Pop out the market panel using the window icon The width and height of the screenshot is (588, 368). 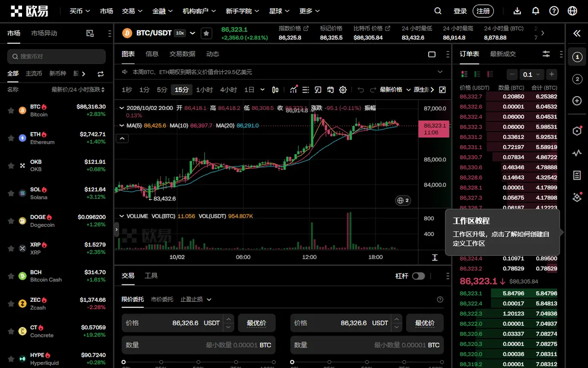(90, 33)
